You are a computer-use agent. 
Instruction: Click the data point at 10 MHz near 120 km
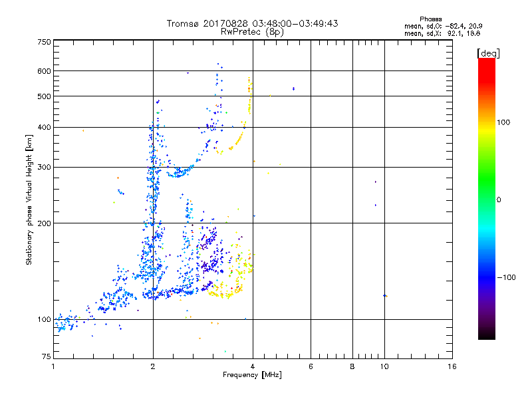tap(385, 296)
